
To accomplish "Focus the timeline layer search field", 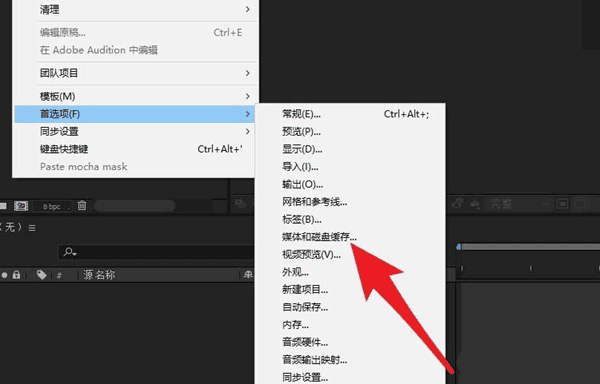I will (156, 252).
